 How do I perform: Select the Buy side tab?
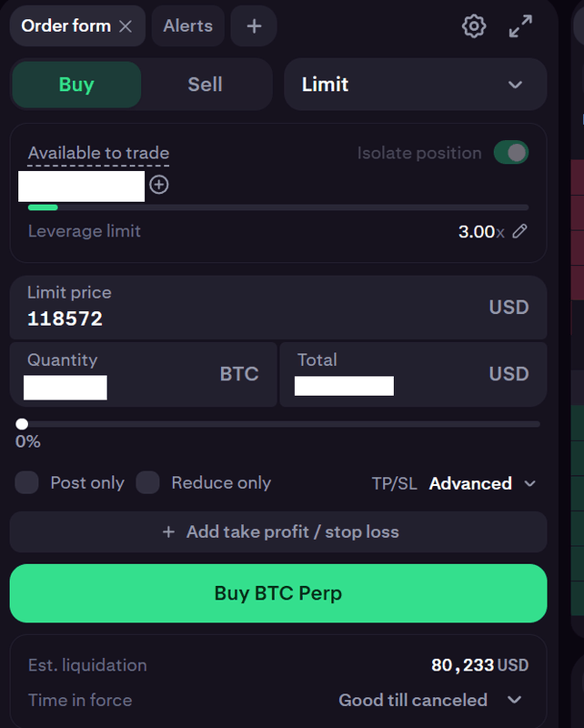point(76,85)
